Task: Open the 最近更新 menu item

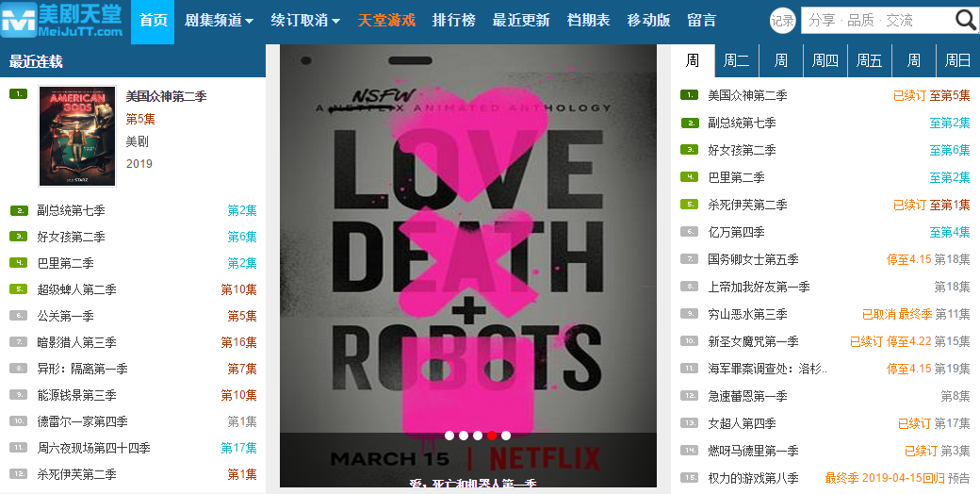Action: coord(520,21)
